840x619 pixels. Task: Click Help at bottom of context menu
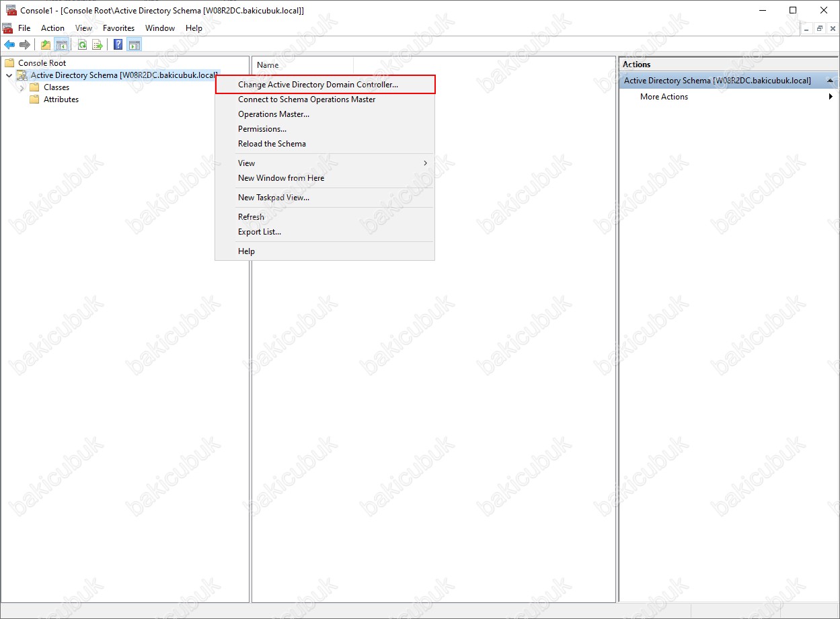[x=325, y=251]
